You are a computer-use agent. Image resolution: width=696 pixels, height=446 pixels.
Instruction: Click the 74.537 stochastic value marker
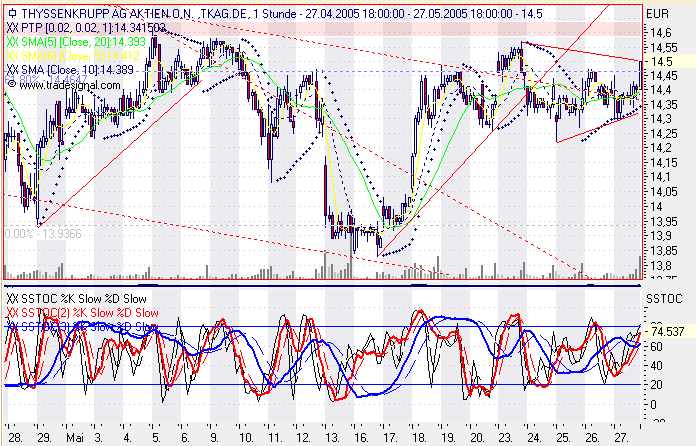point(667,332)
